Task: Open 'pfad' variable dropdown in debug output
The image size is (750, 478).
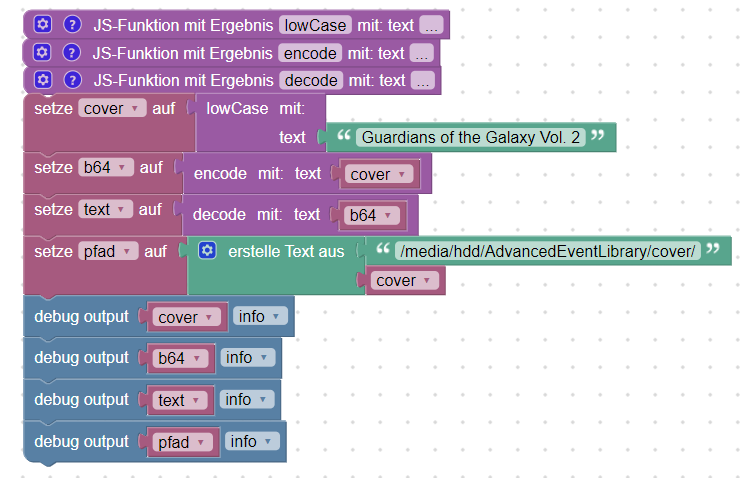Action: (183, 442)
